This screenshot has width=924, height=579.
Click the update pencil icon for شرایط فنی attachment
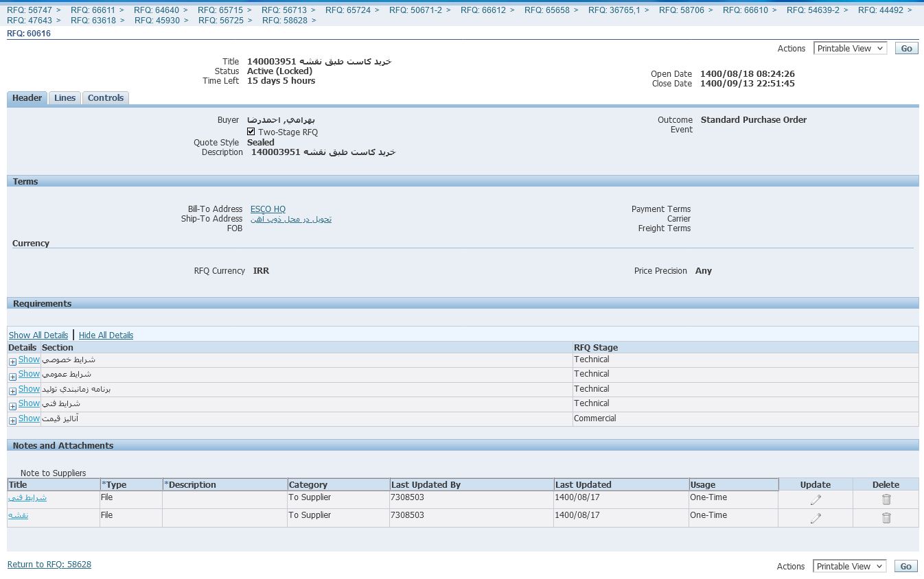coord(816,500)
